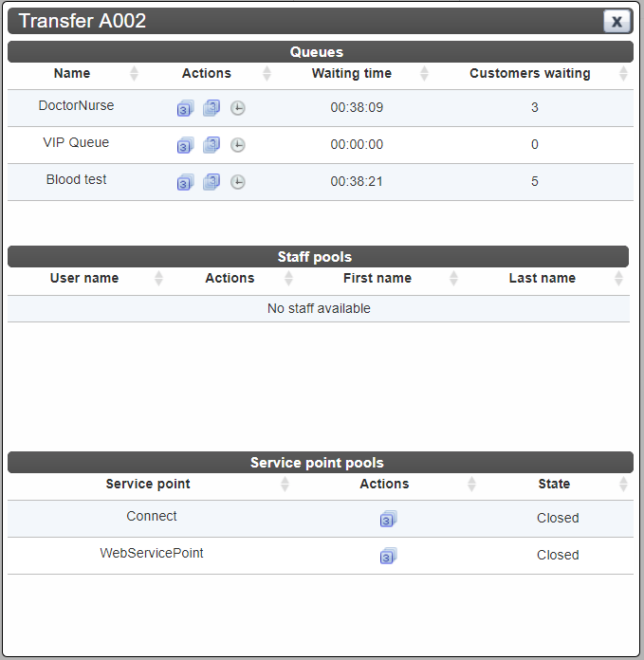The width and height of the screenshot is (644, 660).
Task: Transfer to back of DoctorNurse queue
Action: point(212,108)
